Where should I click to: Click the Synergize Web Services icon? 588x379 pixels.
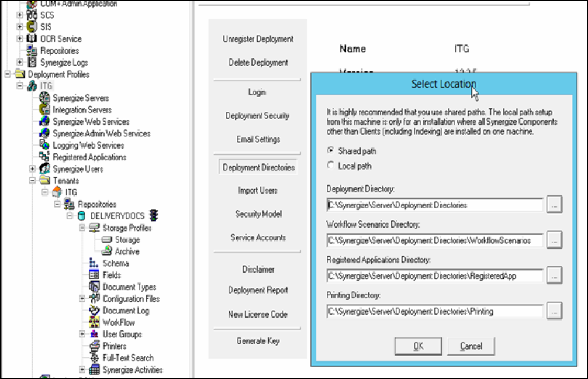(x=44, y=121)
